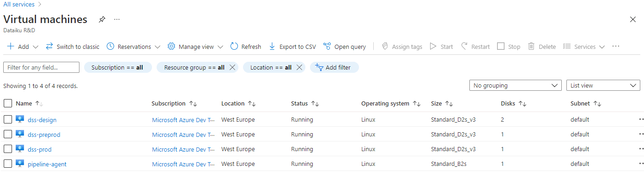Image resolution: width=644 pixels, height=188 pixels.
Task: Click the Add filter pill
Action: click(334, 67)
